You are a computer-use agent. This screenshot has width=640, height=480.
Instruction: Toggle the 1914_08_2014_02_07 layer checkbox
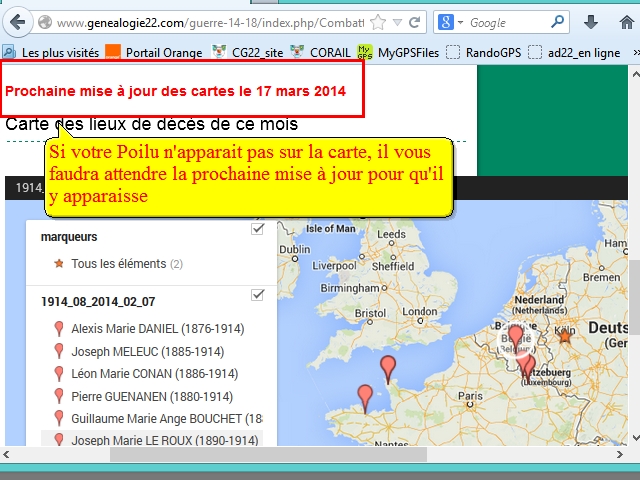[x=258, y=294]
